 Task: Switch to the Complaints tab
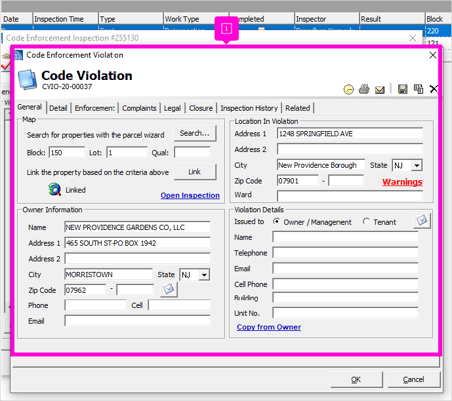(139, 108)
